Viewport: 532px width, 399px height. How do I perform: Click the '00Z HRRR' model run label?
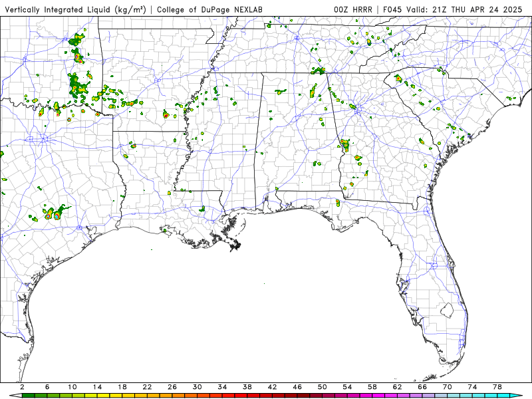[x=353, y=10]
